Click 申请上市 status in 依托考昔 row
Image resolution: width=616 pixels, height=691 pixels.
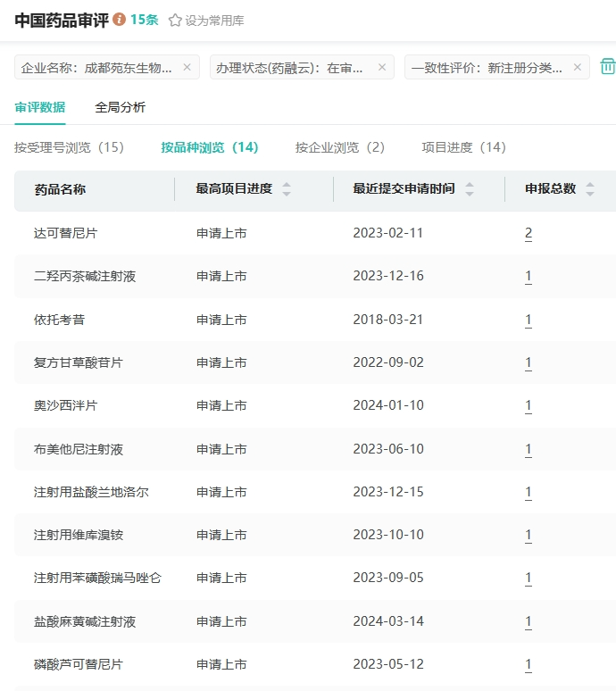(221, 320)
